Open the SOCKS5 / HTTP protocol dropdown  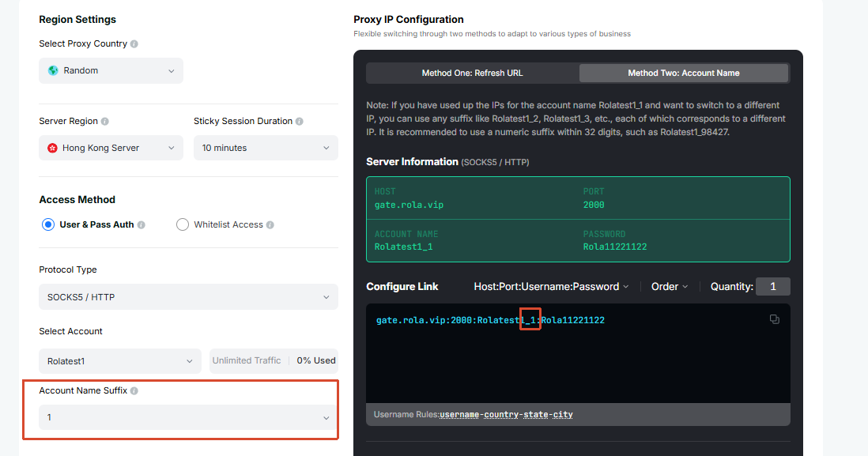[188, 297]
